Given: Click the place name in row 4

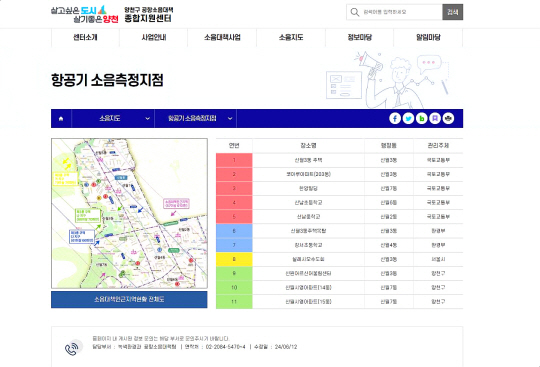Looking at the screenshot, I should 308,202.
